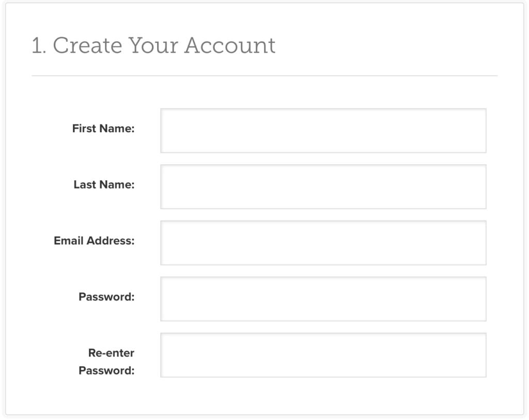
Task: Click the Last Name input field
Action: click(x=323, y=186)
